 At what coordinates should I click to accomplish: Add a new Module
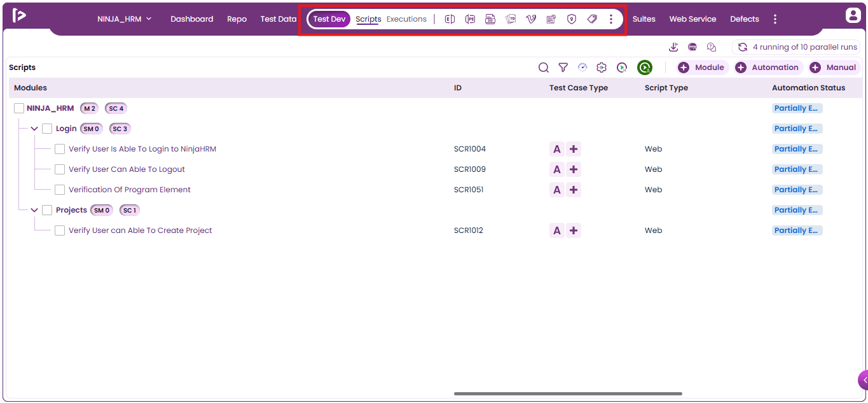click(x=701, y=67)
